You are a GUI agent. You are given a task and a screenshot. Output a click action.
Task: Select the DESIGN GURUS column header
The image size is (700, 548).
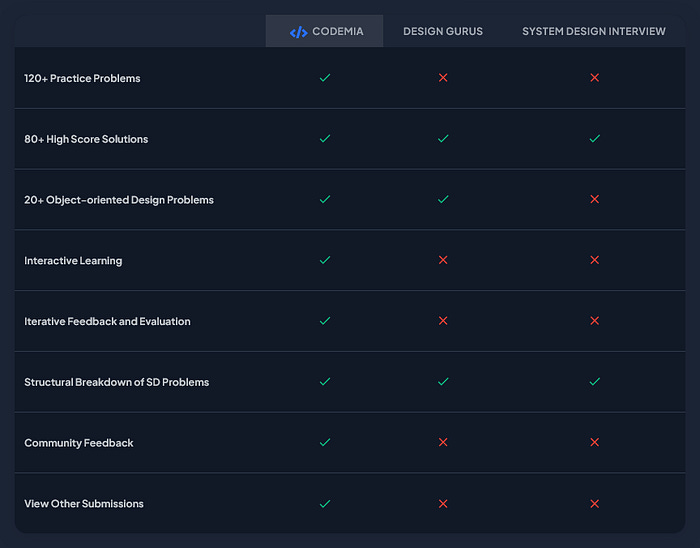tap(443, 31)
